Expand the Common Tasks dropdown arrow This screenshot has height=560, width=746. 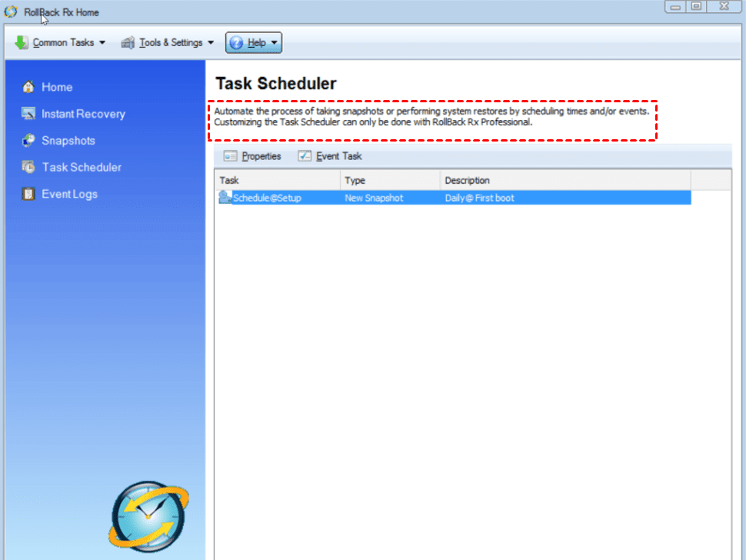click(102, 43)
